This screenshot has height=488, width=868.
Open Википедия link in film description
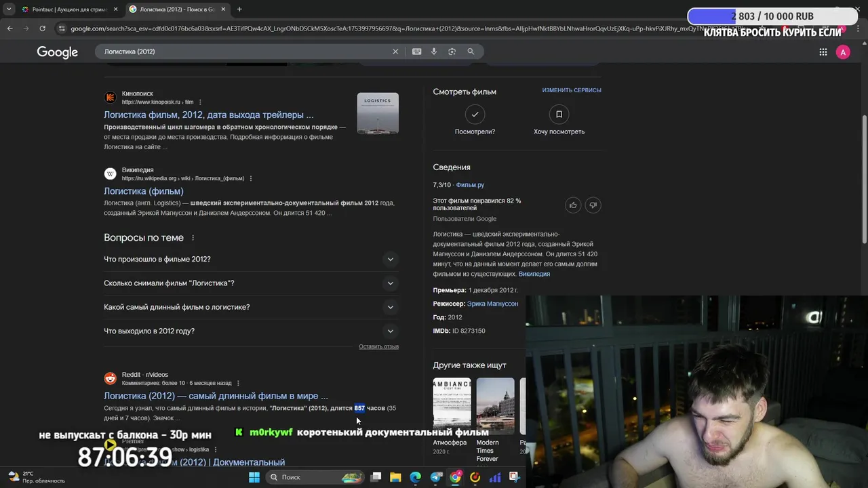(x=534, y=274)
